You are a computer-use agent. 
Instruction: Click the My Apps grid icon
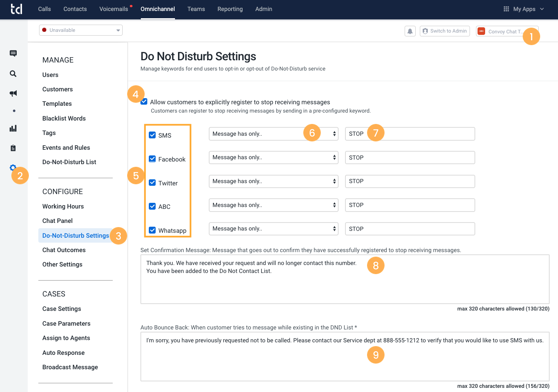(506, 9)
